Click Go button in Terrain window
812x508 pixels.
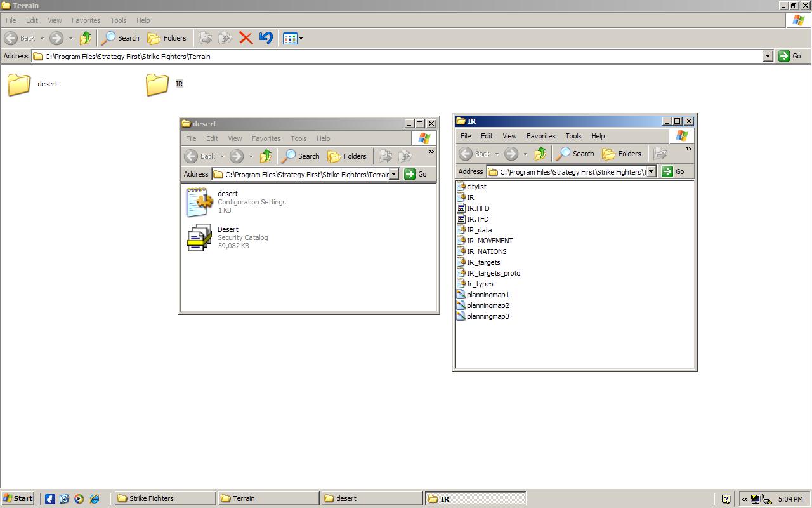click(790, 56)
